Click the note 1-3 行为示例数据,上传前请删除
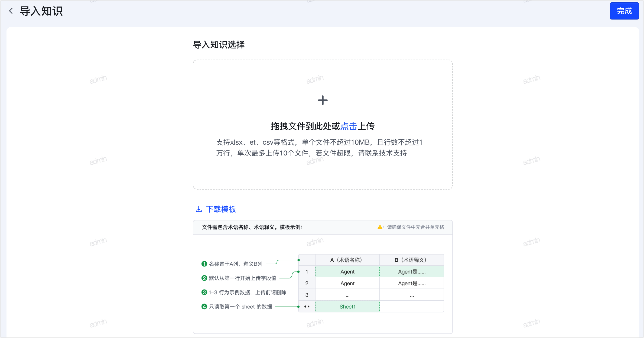Image resolution: width=644 pixels, height=338 pixels. tap(248, 292)
